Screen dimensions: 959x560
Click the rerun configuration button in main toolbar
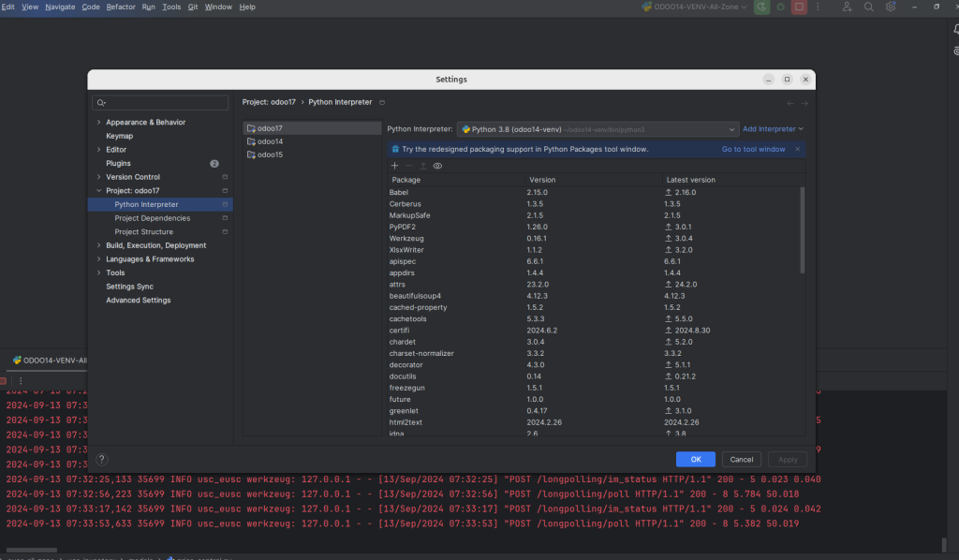(761, 7)
